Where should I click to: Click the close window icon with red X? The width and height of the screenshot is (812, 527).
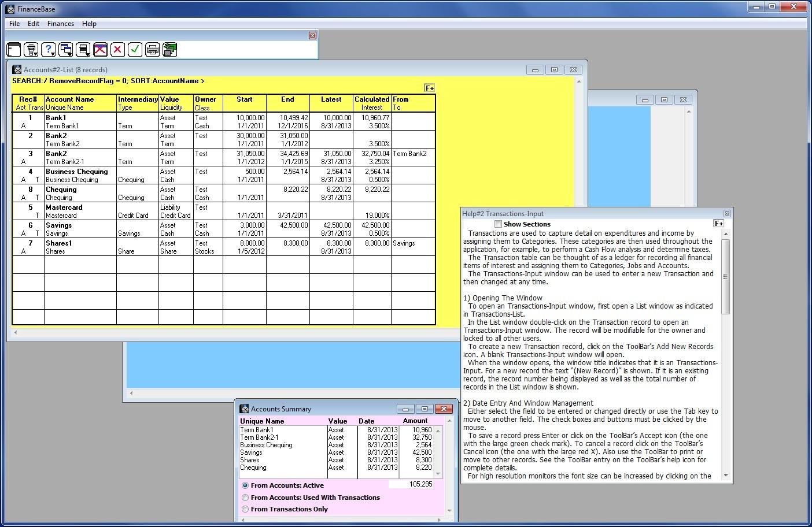pos(100,50)
